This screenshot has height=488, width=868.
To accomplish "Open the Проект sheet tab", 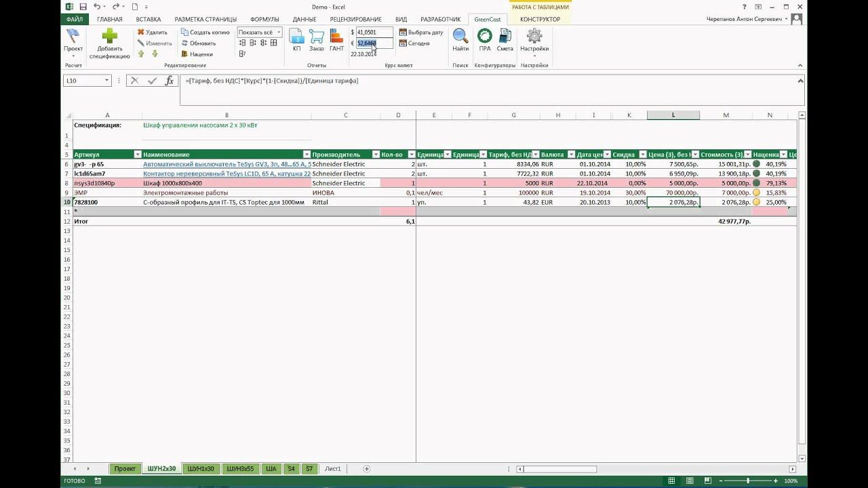I will point(125,469).
